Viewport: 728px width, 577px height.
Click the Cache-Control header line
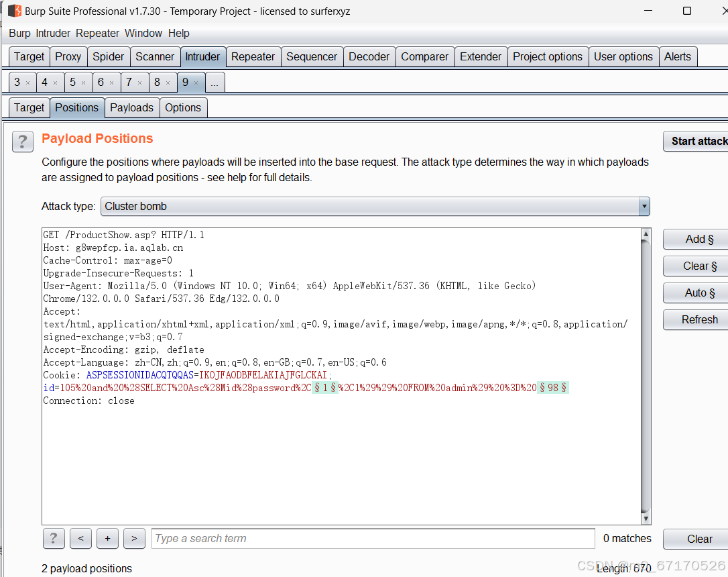coord(108,260)
